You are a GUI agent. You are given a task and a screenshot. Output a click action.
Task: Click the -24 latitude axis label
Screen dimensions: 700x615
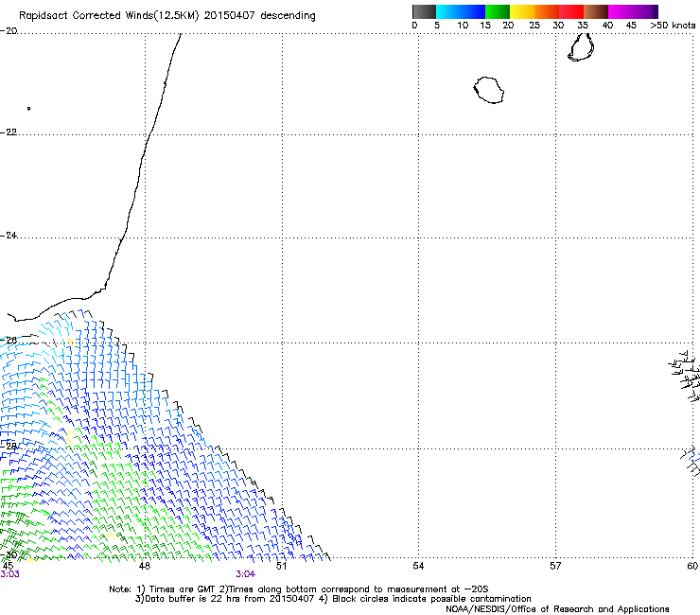click(9, 236)
